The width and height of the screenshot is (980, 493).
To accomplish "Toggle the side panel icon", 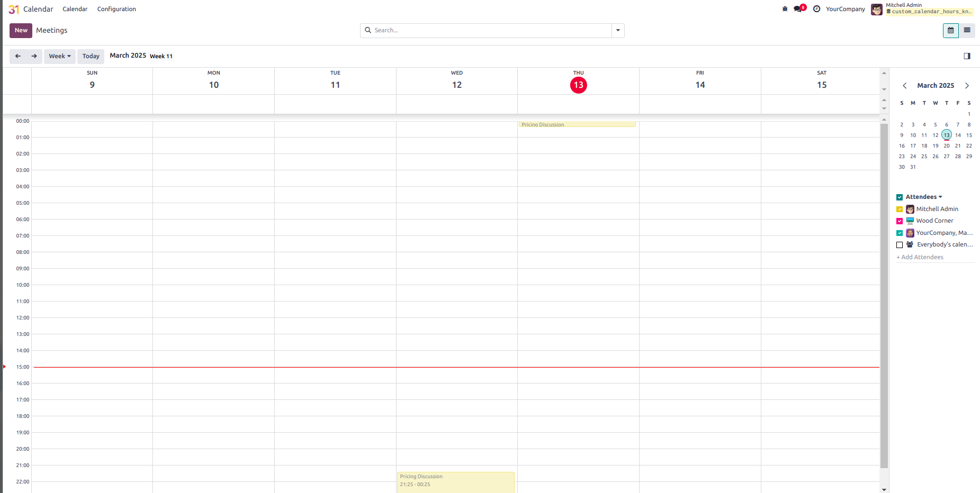I will coord(967,56).
